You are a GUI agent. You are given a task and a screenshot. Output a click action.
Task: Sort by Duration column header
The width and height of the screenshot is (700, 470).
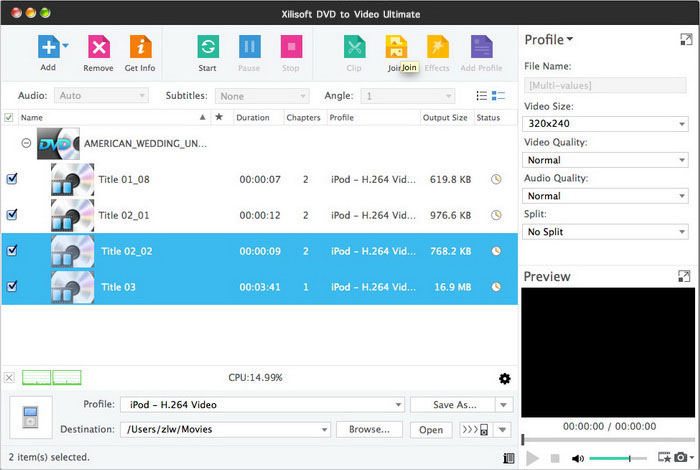tap(258, 117)
